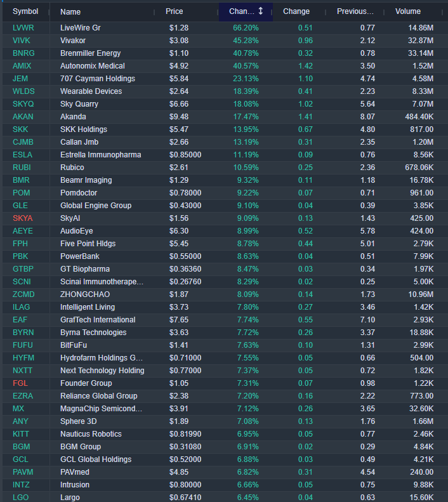Select the Reliance Global Group name cell
The image size is (448, 502).
tap(98, 396)
